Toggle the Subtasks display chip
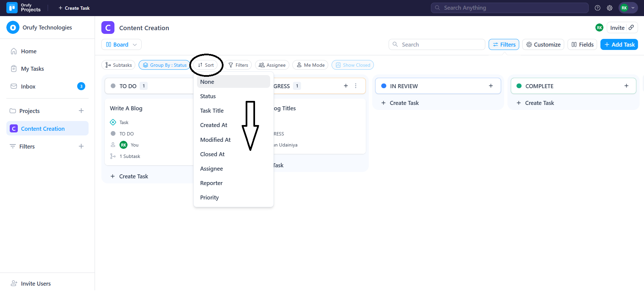644x292 pixels. coord(118,65)
